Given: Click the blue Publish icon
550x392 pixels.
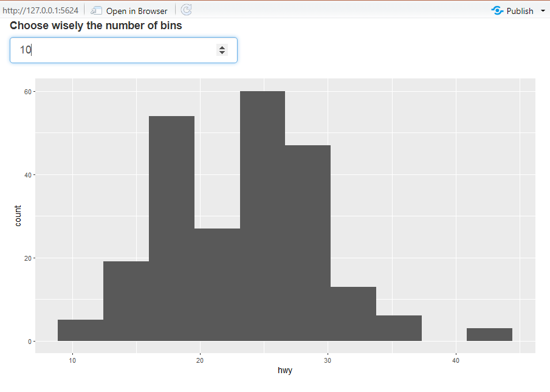Looking at the screenshot, I should [497, 10].
